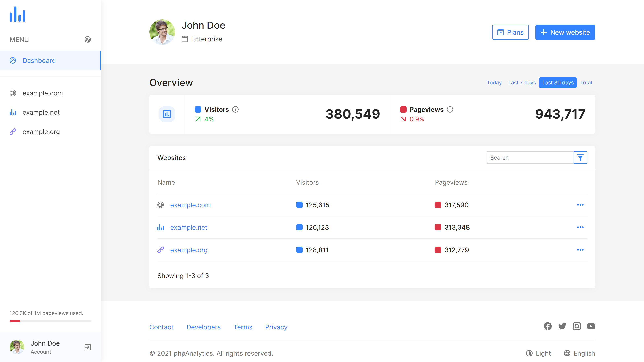Viewport: 644px width, 362px height.
Task: Click the New website button
Action: click(x=565, y=32)
